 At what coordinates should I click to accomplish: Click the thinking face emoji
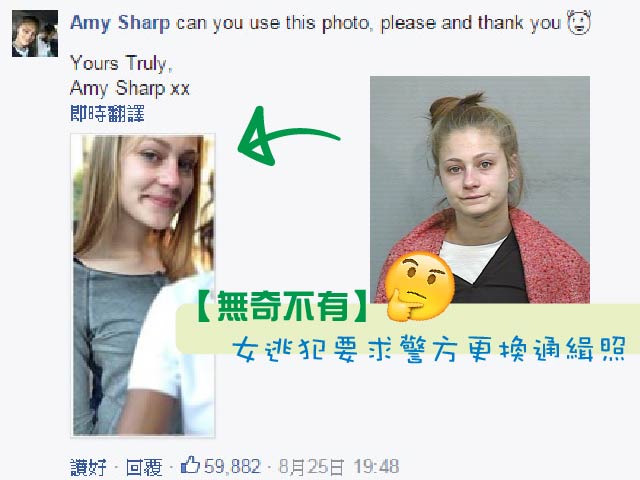click(x=420, y=286)
